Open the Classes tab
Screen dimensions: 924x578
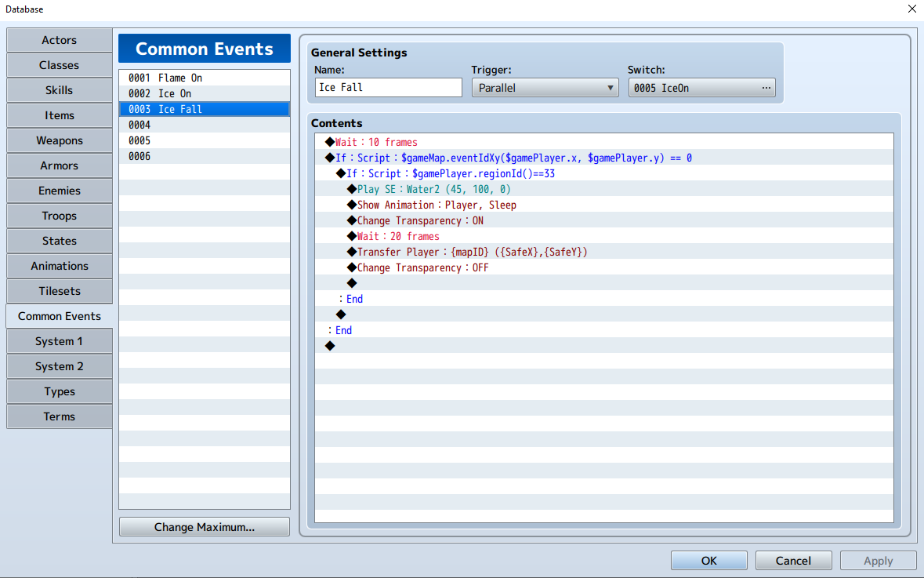pyautogui.click(x=59, y=65)
